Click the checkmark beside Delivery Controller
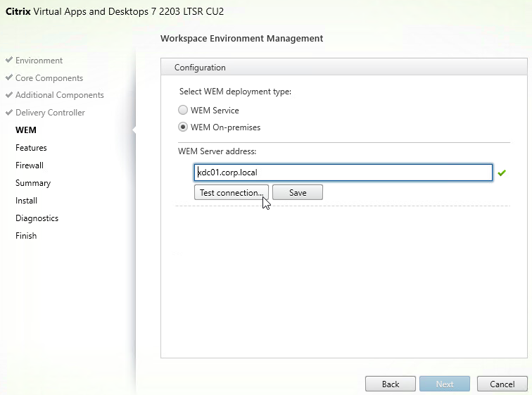532x395 pixels. click(9, 112)
